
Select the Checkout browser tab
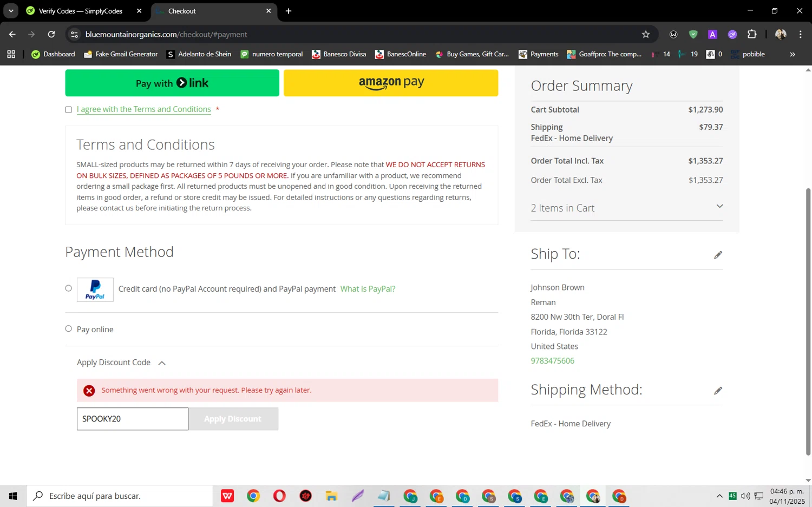[x=213, y=11]
